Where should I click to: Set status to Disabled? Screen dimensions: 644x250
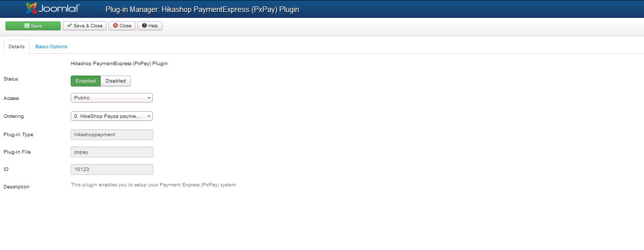click(115, 81)
